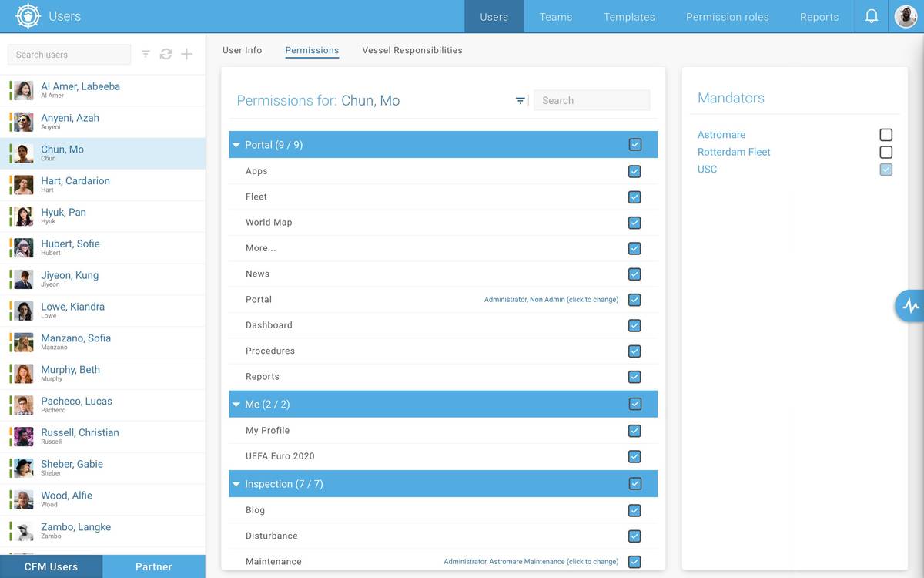Collapse the Portal permissions group
The image size is (924, 578).
(x=236, y=144)
